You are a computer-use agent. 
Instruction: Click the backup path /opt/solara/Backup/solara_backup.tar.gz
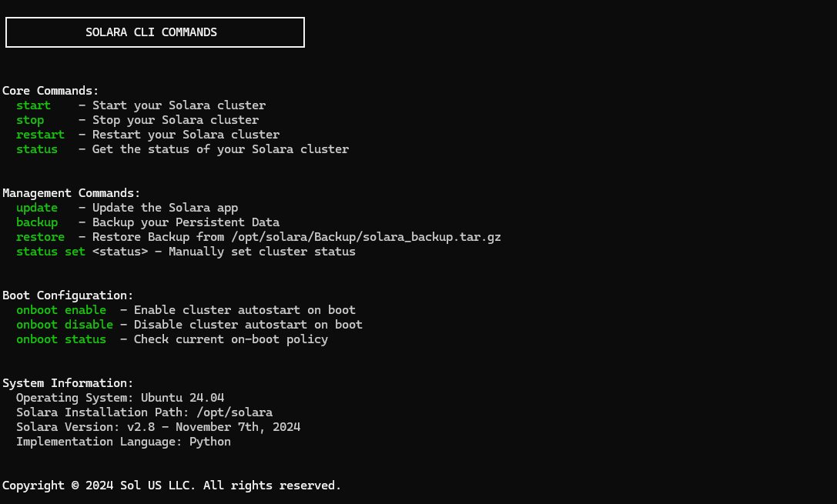(x=366, y=237)
